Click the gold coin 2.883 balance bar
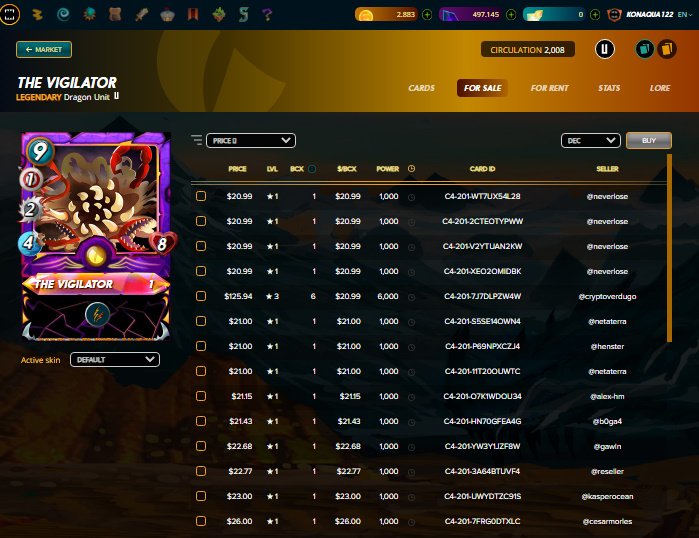 tap(386, 15)
